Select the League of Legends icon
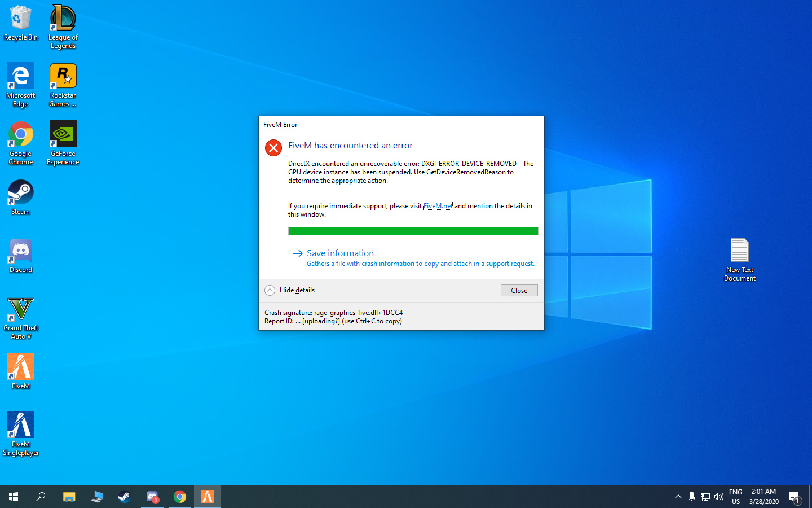812x508 pixels. pos(63,27)
